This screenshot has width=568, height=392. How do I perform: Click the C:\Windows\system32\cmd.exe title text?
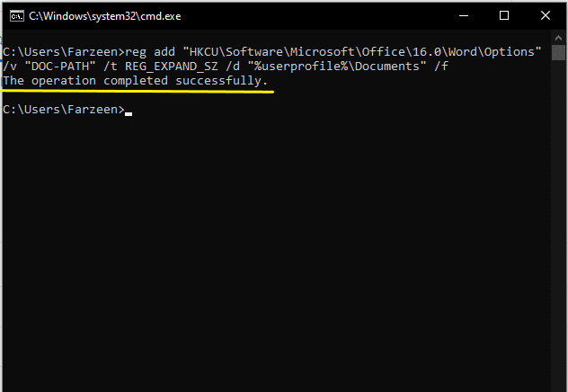pos(104,16)
